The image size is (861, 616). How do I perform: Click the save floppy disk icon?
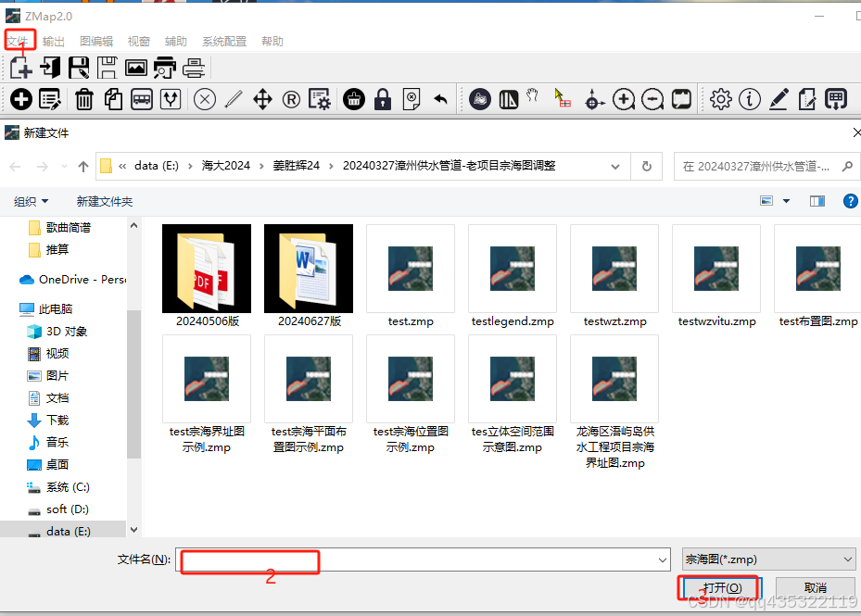pyautogui.click(x=79, y=68)
